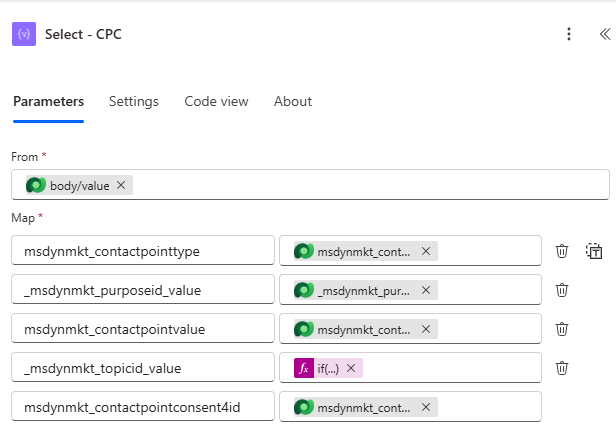Go to the About tab

pyautogui.click(x=293, y=101)
